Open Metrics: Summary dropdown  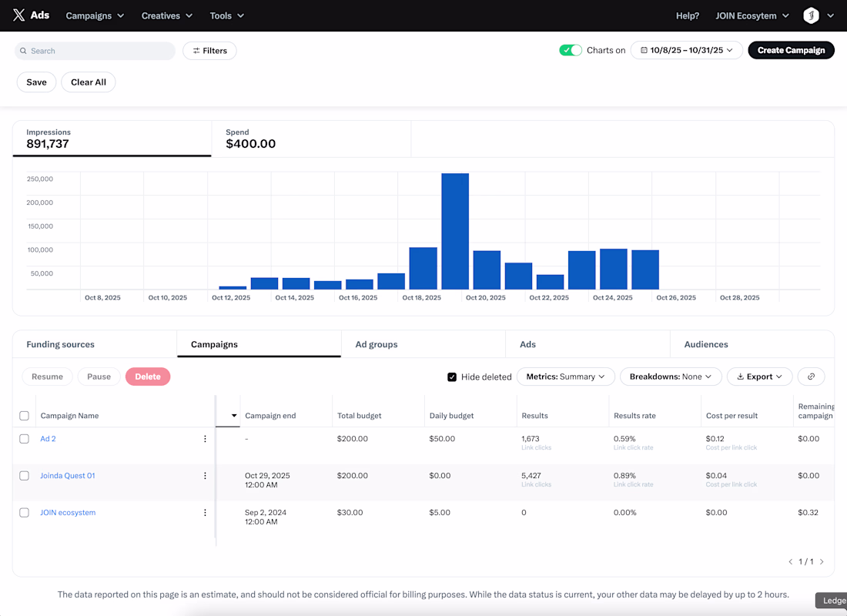coord(566,377)
